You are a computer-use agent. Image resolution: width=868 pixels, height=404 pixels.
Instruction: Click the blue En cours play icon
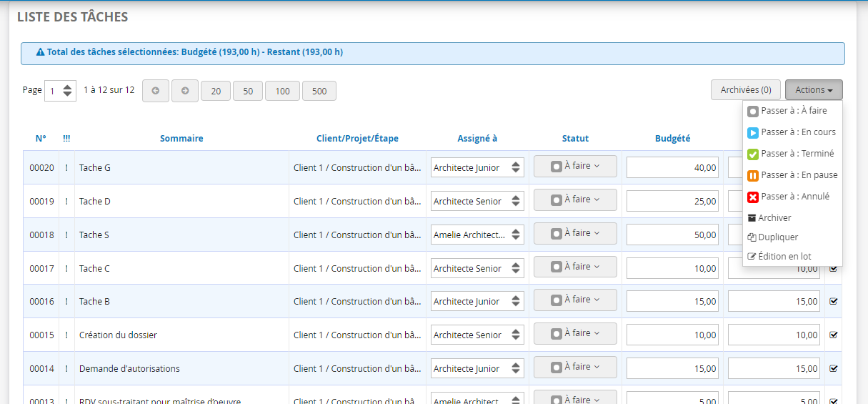click(753, 133)
